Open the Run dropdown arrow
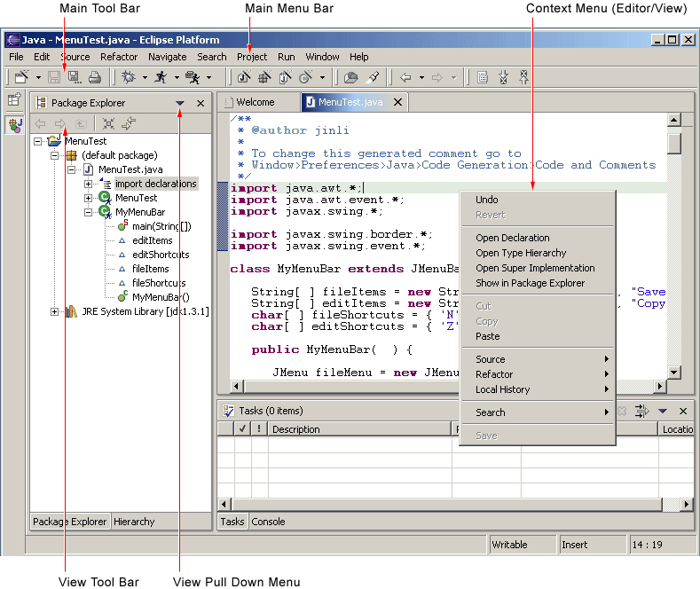700x589 pixels. (x=177, y=78)
